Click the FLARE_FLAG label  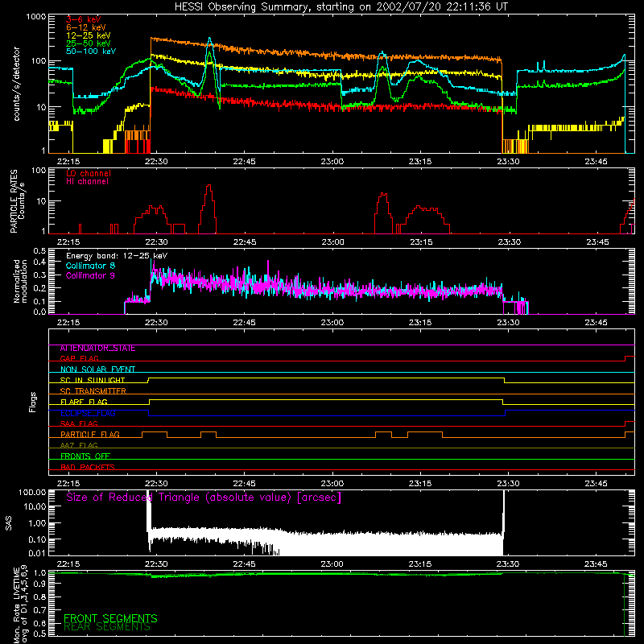(84, 402)
